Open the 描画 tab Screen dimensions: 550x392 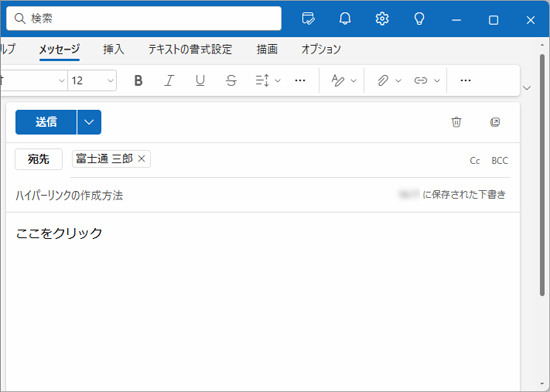click(x=267, y=49)
